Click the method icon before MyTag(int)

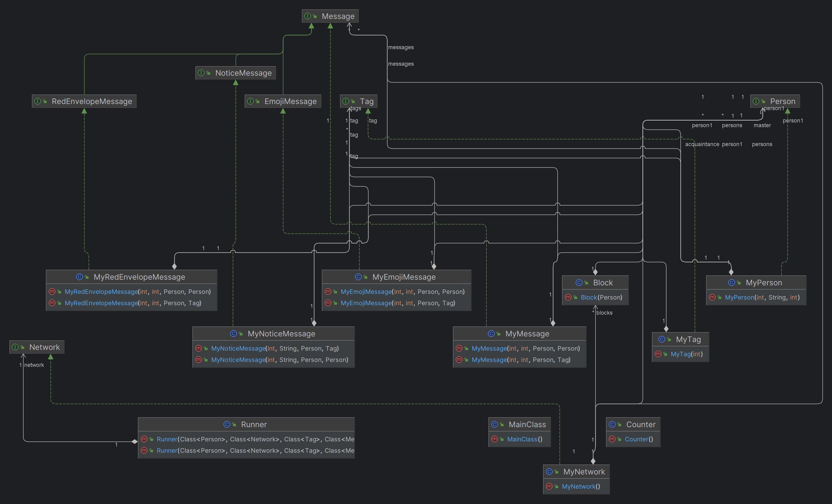pyautogui.click(x=658, y=354)
